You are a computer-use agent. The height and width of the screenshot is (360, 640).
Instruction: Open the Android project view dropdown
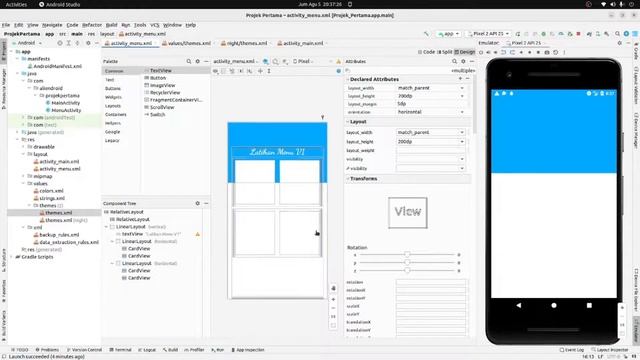[27, 43]
